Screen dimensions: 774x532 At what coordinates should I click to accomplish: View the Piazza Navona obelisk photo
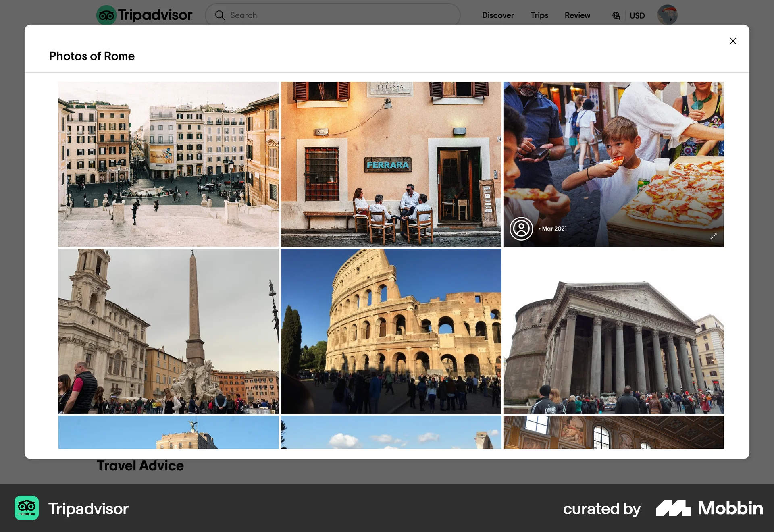[x=168, y=330]
